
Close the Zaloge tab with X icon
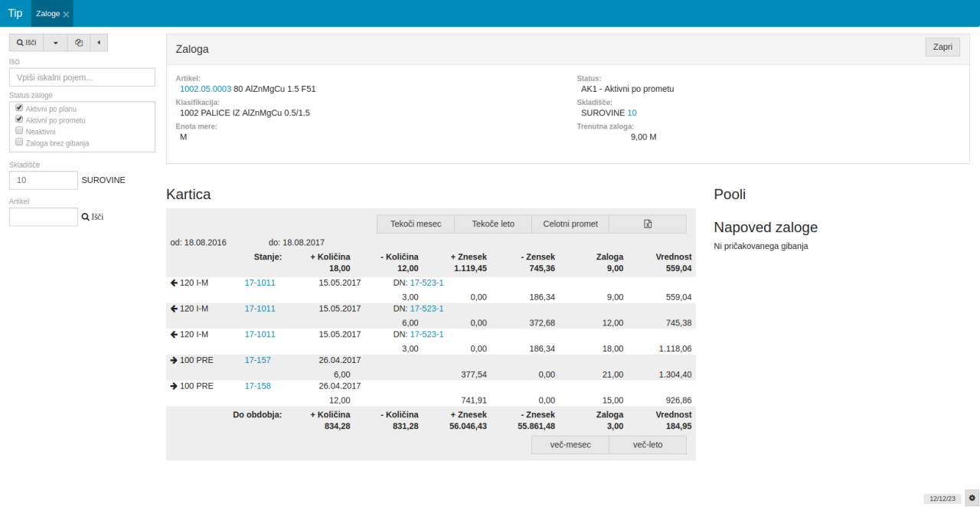tap(67, 15)
